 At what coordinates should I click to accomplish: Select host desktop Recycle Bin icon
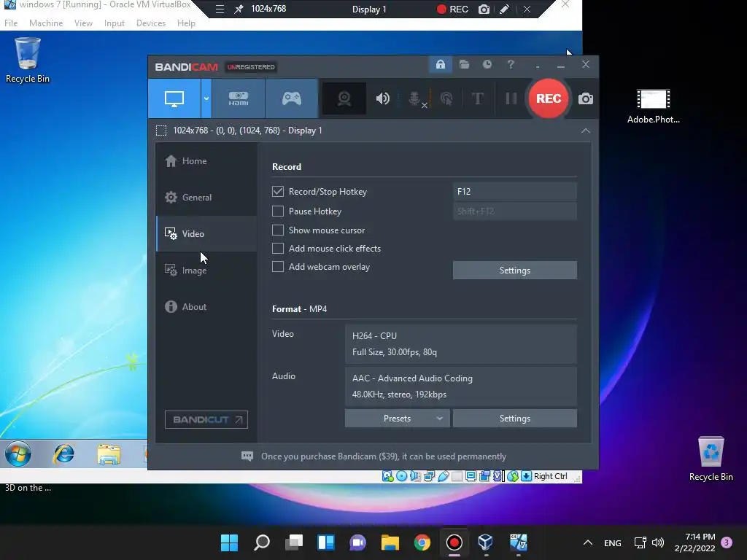(711, 459)
